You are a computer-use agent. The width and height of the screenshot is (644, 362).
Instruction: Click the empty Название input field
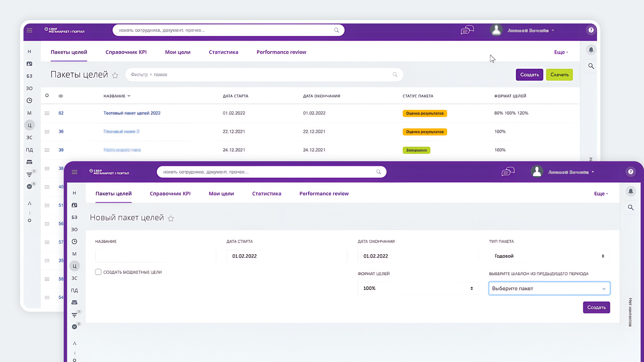(155, 256)
